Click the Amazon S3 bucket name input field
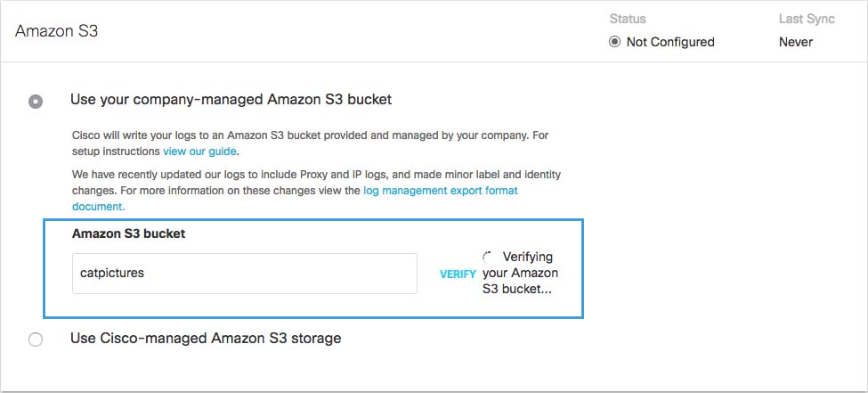 (x=245, y=274)
